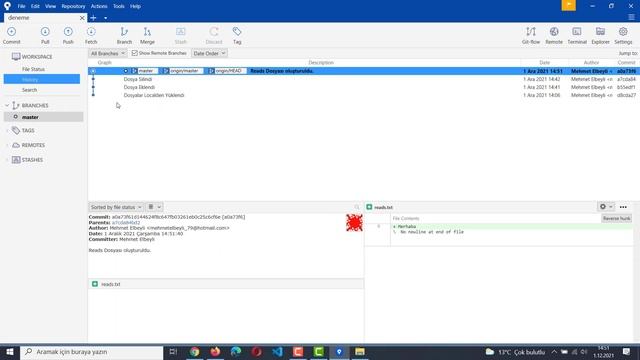This screenshot has height=360, width=640.
Task: Create a new branch with Branch icon
Action: [124, 36]
